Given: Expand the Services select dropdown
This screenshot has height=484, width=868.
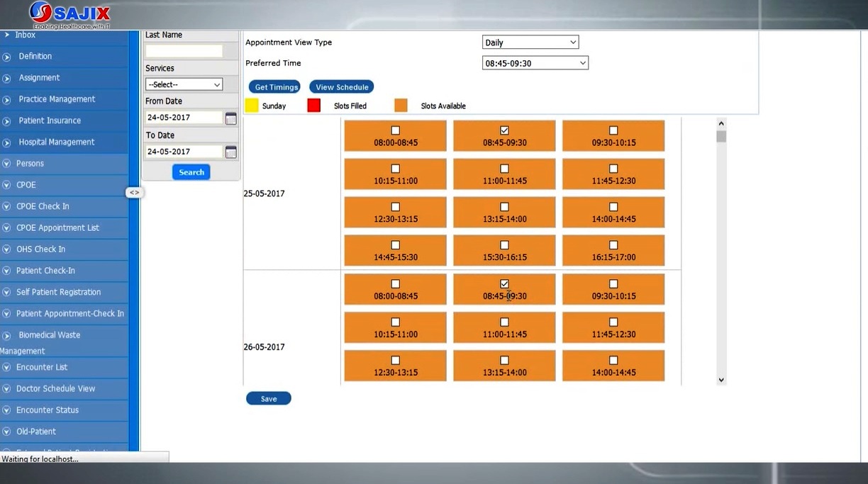Looking at the screenshot, I should (184, 84).
